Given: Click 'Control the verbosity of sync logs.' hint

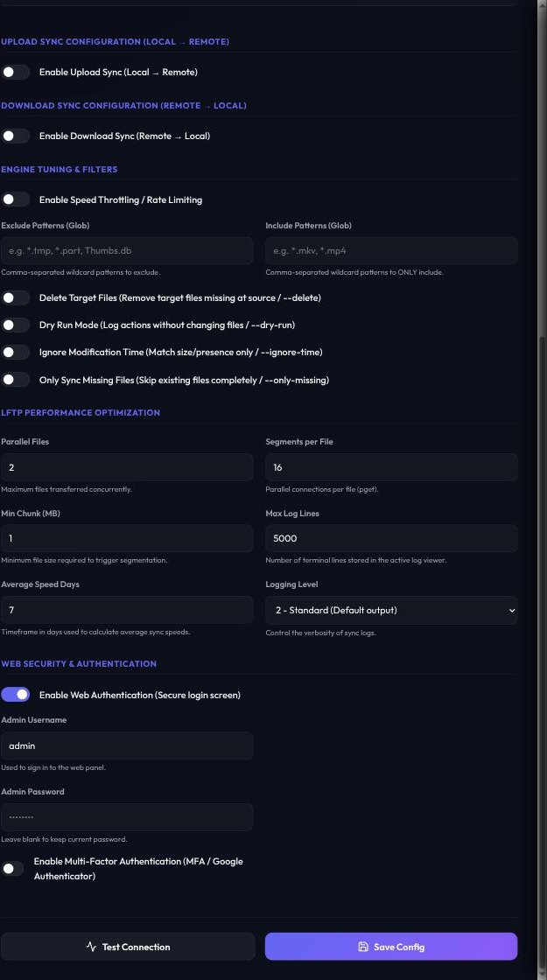Looking at the screenshot, I should (x=320, y=633).
